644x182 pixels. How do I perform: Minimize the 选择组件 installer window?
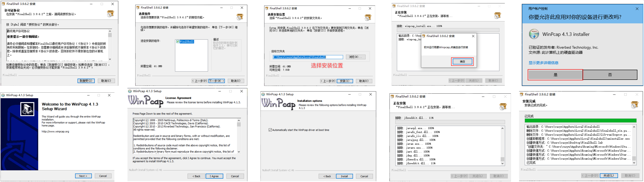(222, 8)
